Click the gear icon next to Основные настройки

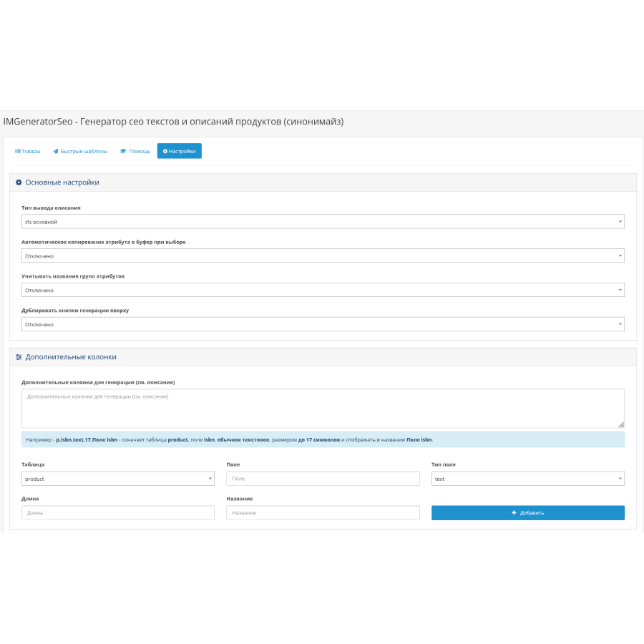point(19,182)
